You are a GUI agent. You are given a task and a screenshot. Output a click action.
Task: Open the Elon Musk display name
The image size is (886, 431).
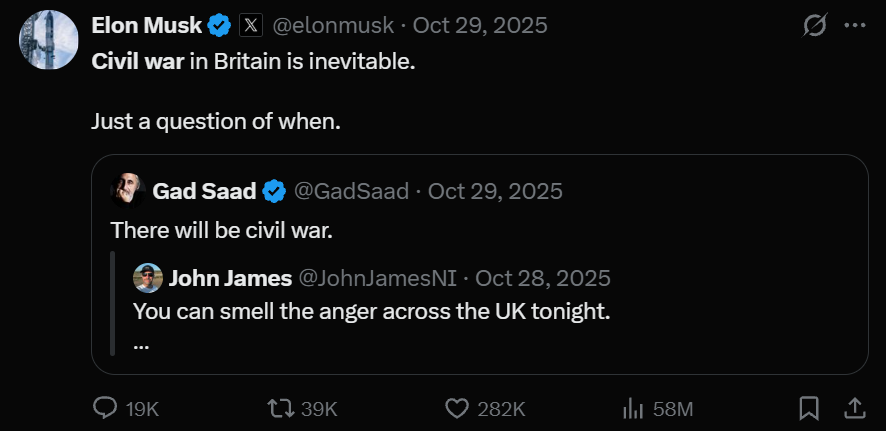pyautogui.click(x=146, y=25)
